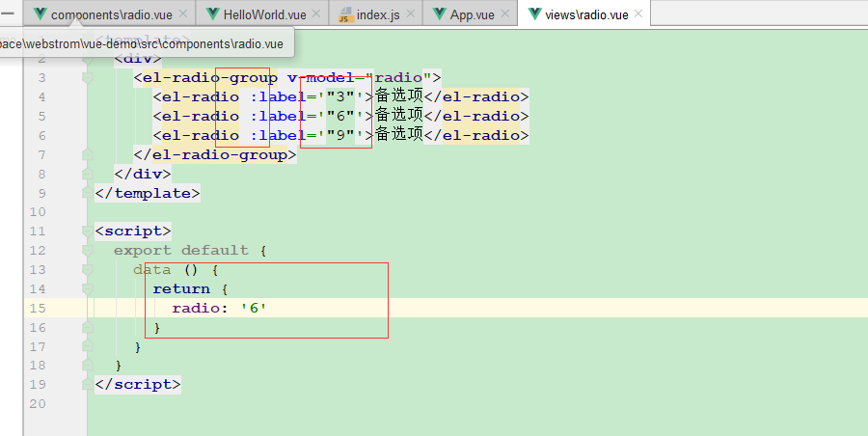Click the opening <script> tag
This screenshot has width=868, height=436.
pyautogui.click(x=133, y=231)
